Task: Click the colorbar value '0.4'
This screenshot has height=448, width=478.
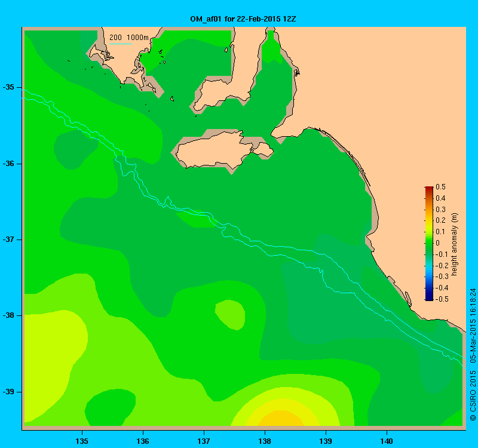Action: [440, 198]
